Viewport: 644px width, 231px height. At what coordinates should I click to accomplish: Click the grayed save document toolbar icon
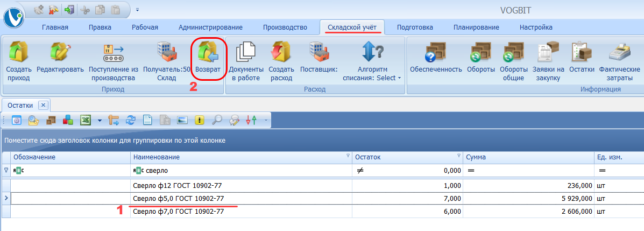tap(165, 120)
